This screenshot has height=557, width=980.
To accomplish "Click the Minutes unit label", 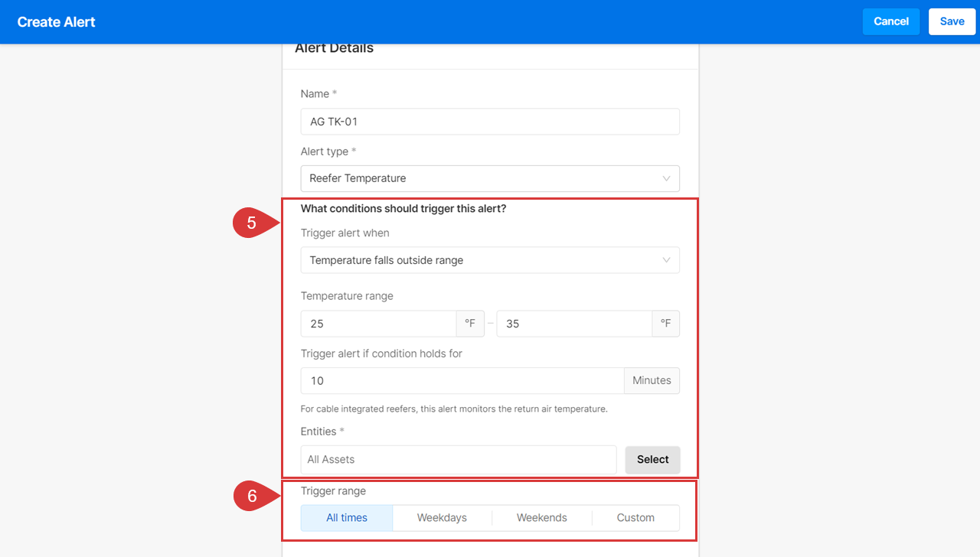I will click(x=652, y=381).
